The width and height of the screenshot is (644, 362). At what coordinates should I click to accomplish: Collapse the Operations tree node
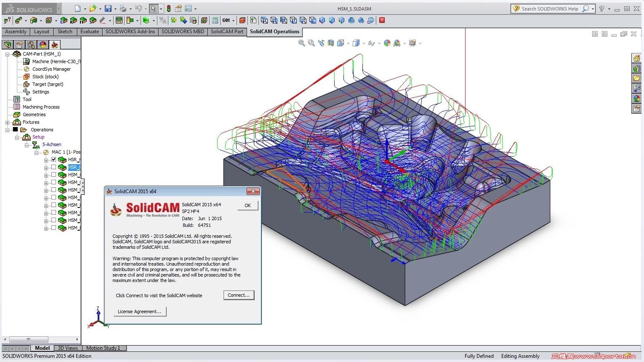click(x=7, y=130)
